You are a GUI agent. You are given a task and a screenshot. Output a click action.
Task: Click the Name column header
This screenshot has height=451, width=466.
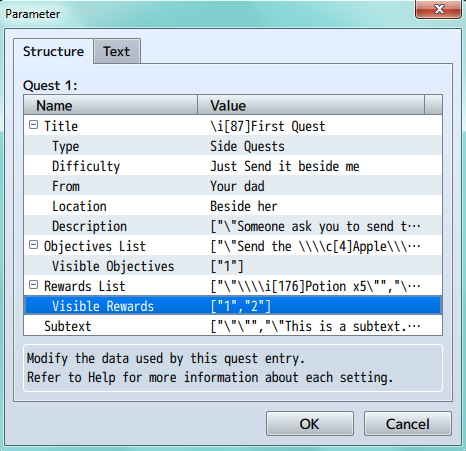111,105
